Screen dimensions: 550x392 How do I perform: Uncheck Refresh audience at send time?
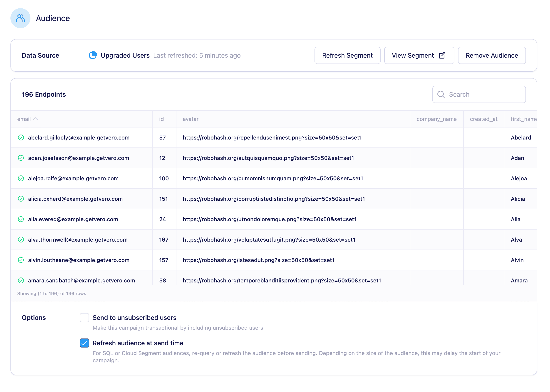[84, 343]
